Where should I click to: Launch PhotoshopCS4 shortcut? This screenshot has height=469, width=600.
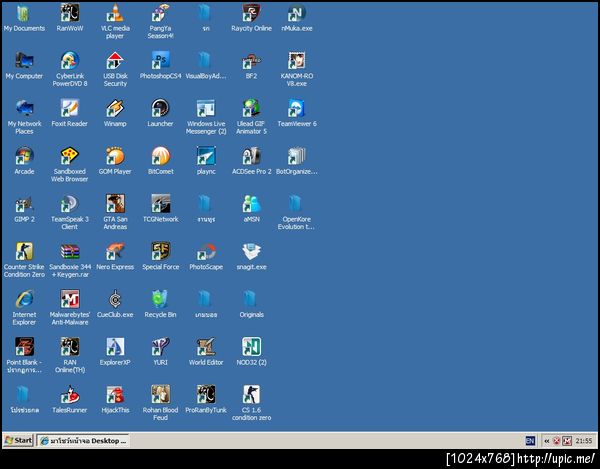point(160,66)
